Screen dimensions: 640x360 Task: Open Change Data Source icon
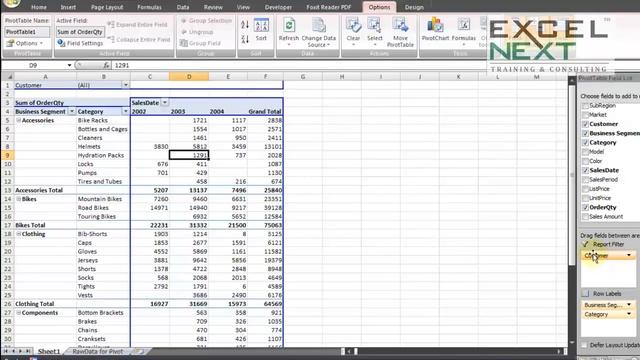click(x=319, y=32)
